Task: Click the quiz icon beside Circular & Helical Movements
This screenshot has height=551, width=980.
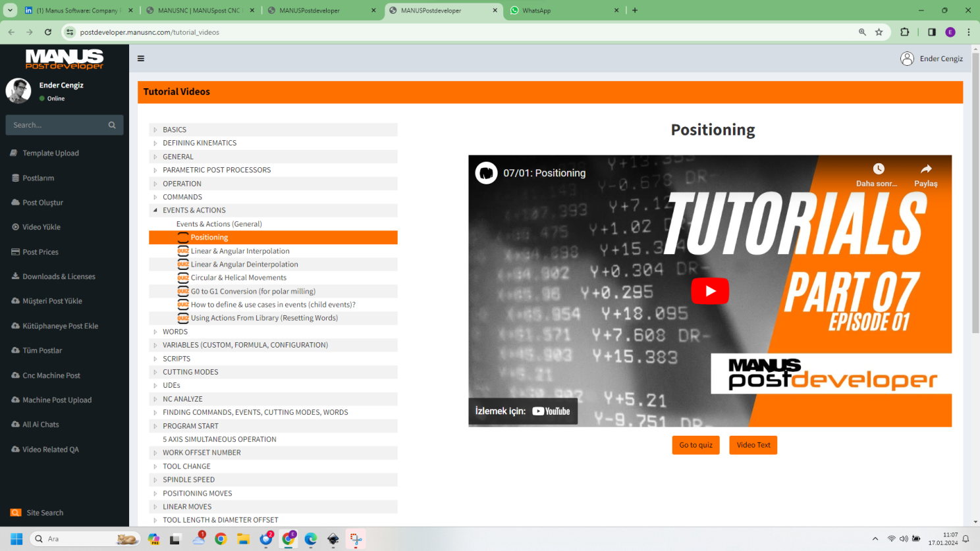Action: [183, 278]
